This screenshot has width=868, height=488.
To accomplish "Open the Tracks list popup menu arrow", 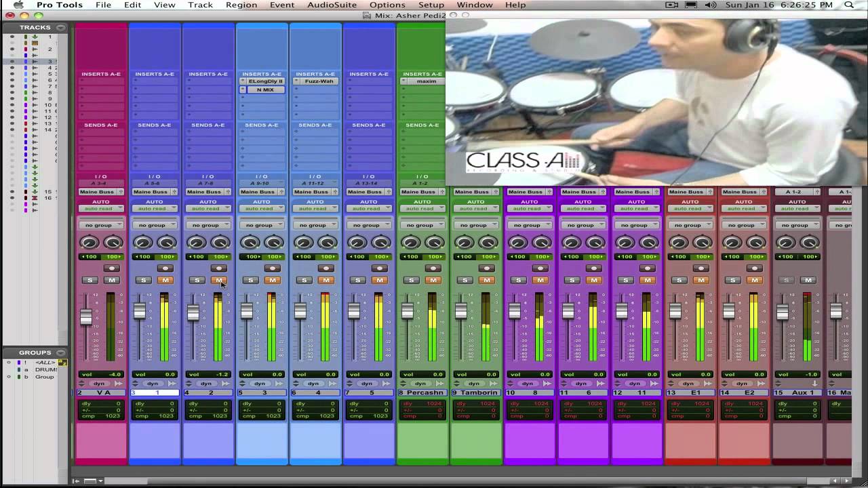I will tap(61, 28).
